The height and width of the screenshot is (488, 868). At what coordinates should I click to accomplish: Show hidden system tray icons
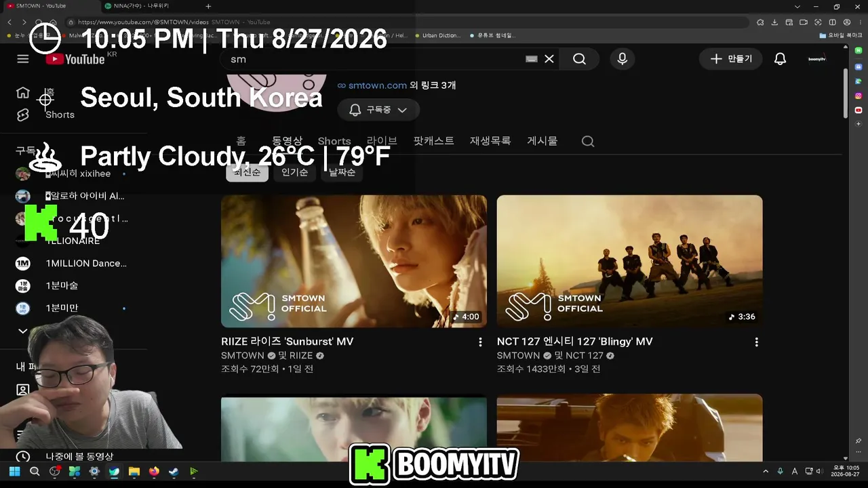click(766, 472)
